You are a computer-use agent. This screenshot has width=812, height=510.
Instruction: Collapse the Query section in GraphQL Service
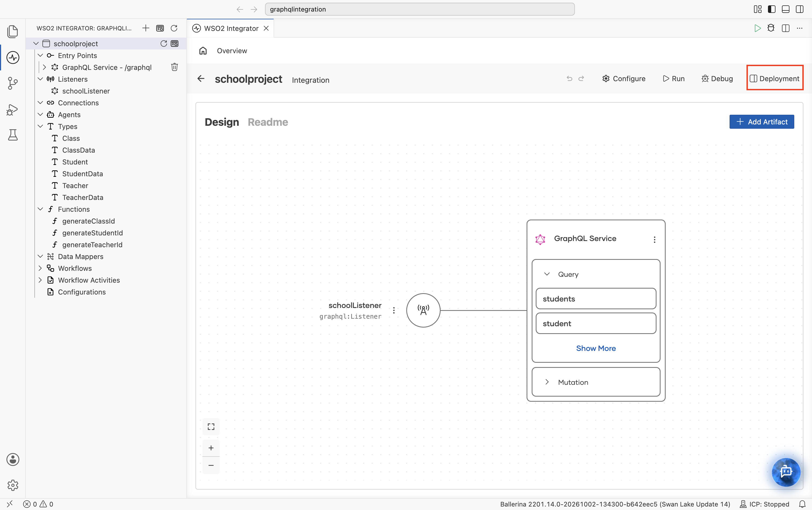[x=547, y=274]
